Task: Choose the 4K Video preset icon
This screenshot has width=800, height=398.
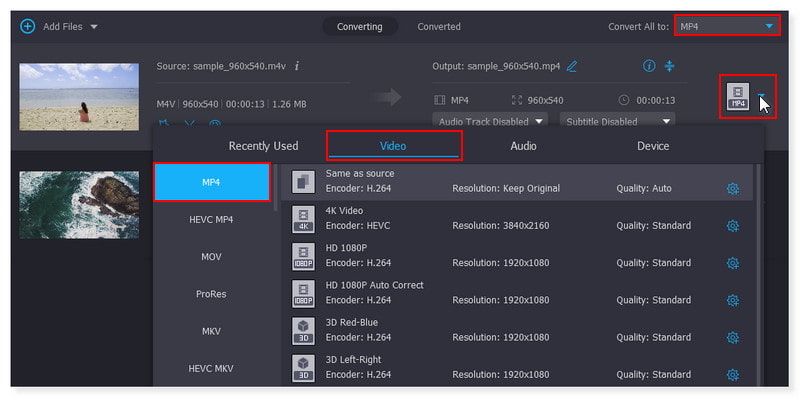Action: click(x=304, y=219)
